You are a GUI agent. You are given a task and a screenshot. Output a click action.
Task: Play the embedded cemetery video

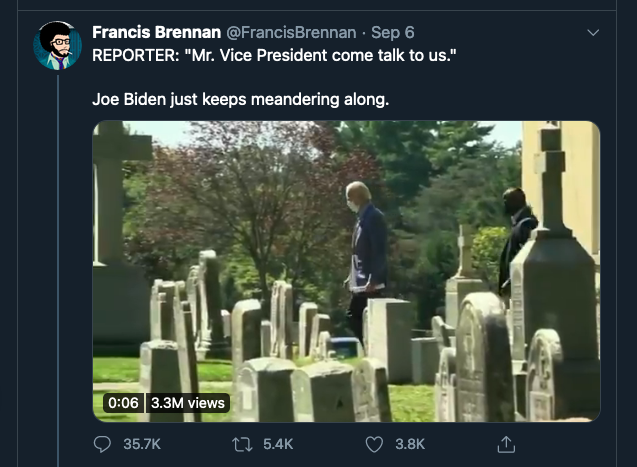tap(346, 270)
